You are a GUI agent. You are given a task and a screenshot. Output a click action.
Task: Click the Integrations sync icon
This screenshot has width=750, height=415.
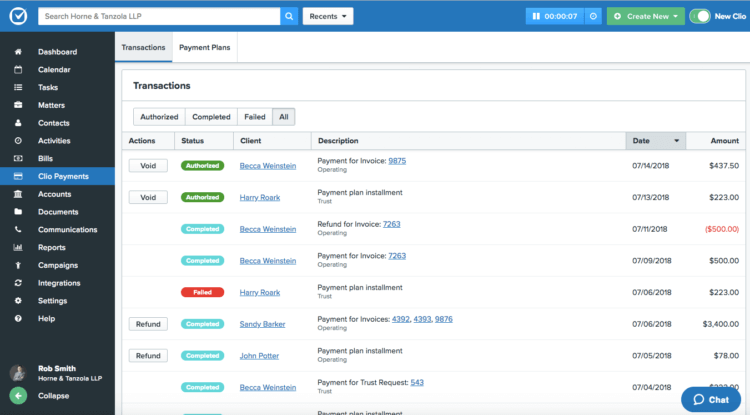pos(18,283)
